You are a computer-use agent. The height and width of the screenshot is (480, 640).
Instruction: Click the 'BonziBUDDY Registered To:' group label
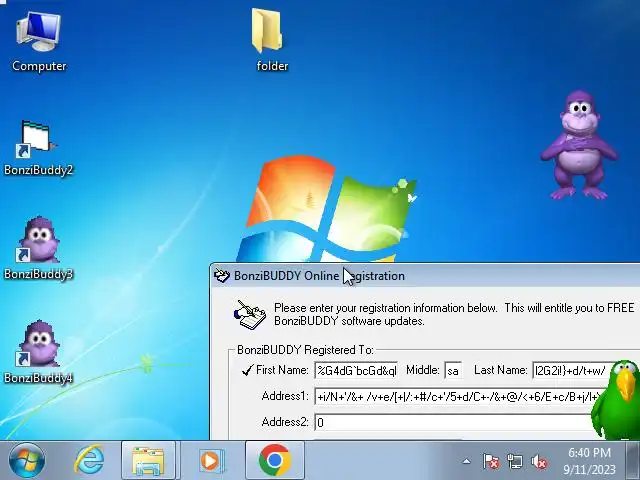(305, 350)
